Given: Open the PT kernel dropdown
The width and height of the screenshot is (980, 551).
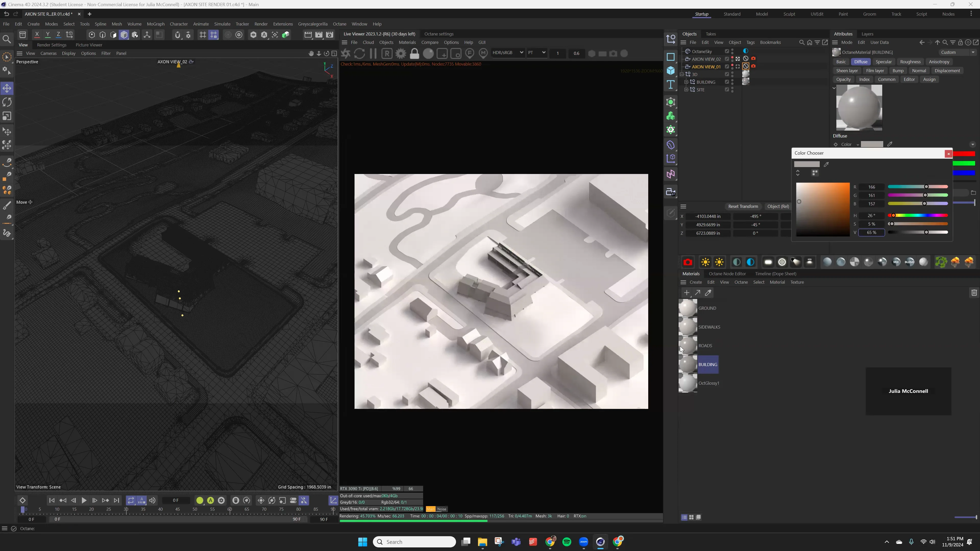Looking at the screenshot, I should click(x=536, y=53).
